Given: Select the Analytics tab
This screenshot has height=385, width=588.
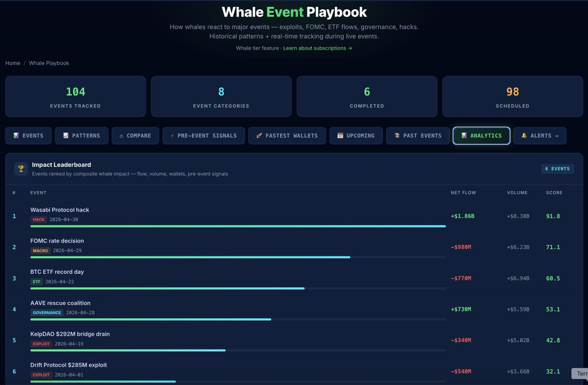Looking at the screenshot, I should (x=482, y=136).
